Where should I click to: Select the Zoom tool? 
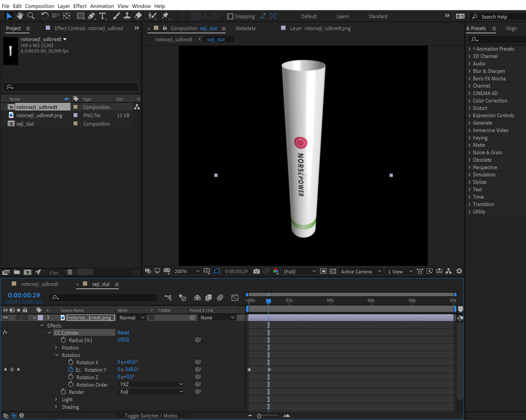[31, 16]
